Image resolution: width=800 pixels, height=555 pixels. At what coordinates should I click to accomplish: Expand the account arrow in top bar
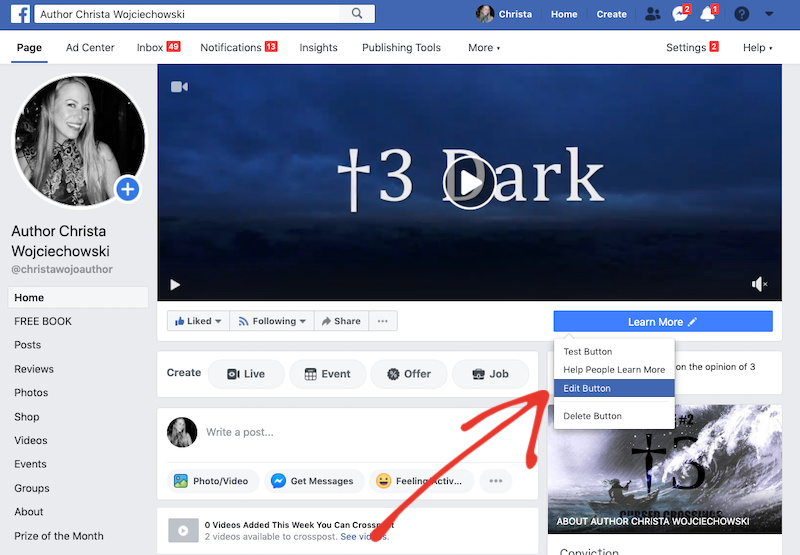pos(769,15)
